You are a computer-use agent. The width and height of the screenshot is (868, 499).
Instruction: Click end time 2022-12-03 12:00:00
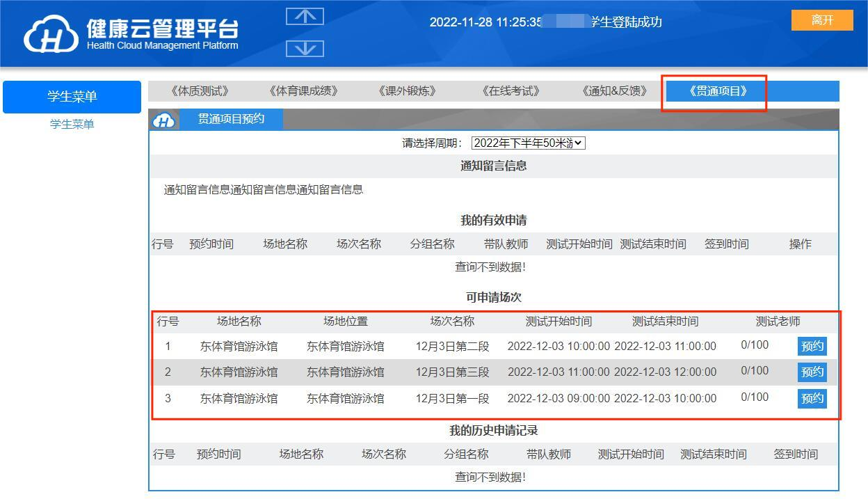pos(665,372)
